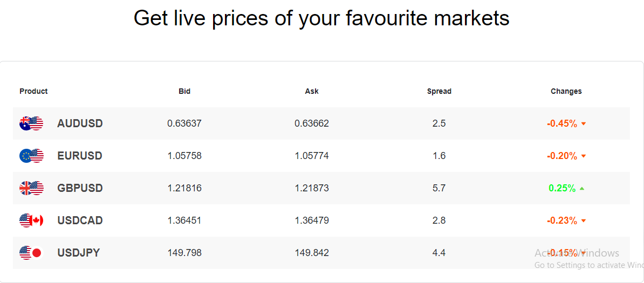Click the green up arrow beside 0.25%

582,189
